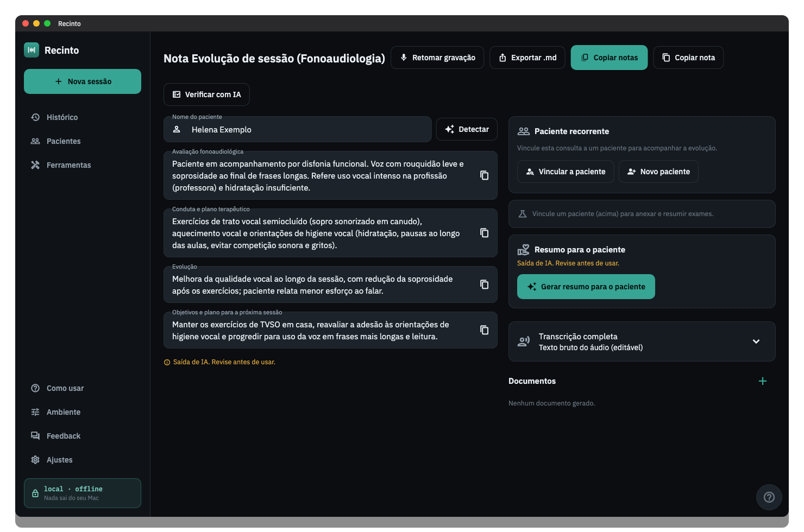804x532 pixels.
Task: Add a document with the plus icon
Action: (x=763, y=381)
